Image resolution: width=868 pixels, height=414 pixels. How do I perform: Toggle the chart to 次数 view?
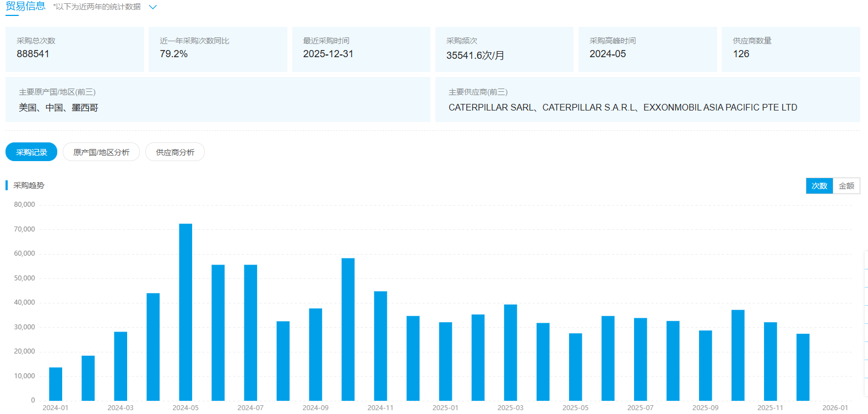(819, 186)
